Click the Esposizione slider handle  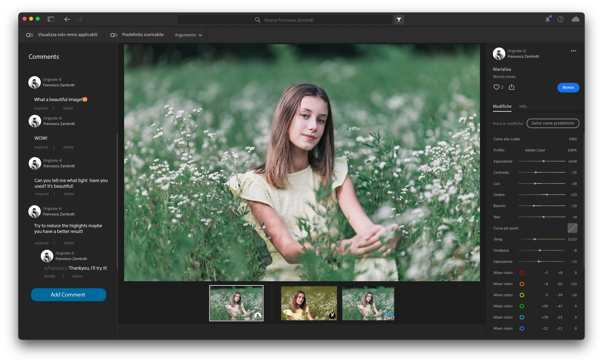[x=544, y=161]
